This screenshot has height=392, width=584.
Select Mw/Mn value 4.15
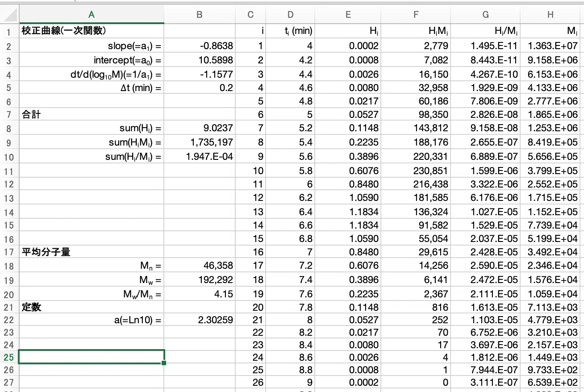tap(200, 295)
